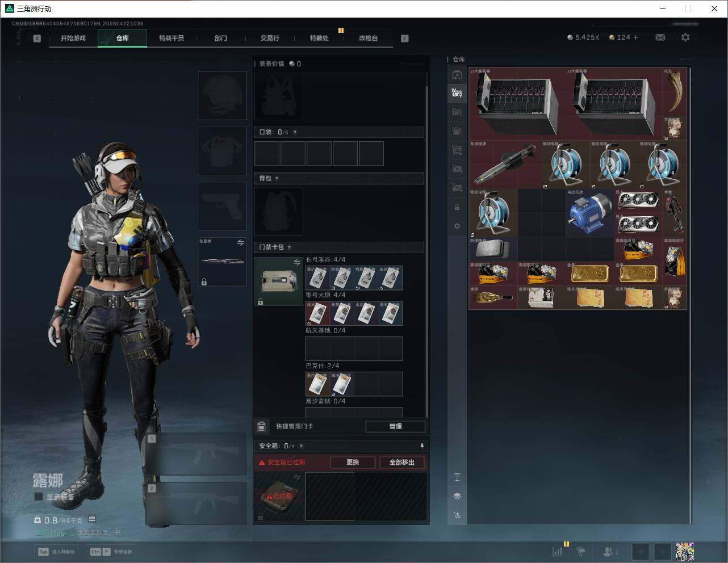The image size is (728, 563).
Task: Click the Tab 进入特勤处 shortcut
Action: click(x=56, y=552)
